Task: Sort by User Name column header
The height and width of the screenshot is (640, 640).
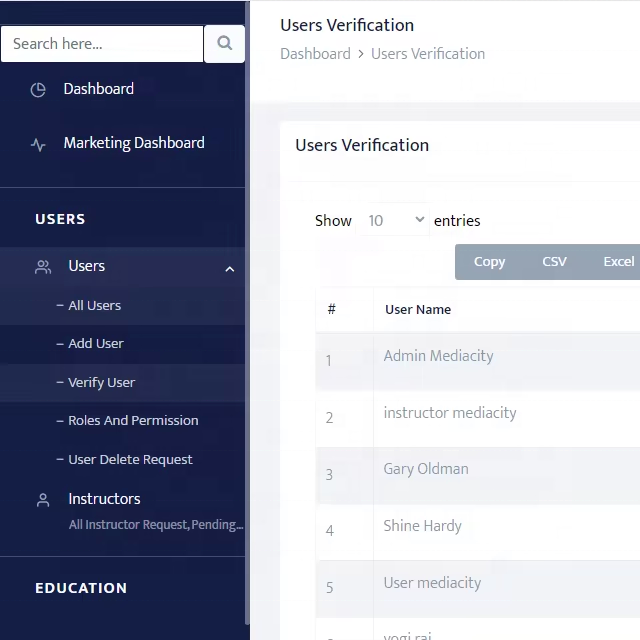Action: pos(418,310)
